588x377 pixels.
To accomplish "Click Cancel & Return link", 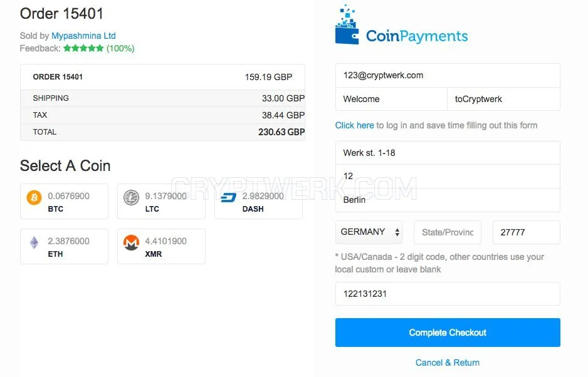I will click(x=448, y=363).
